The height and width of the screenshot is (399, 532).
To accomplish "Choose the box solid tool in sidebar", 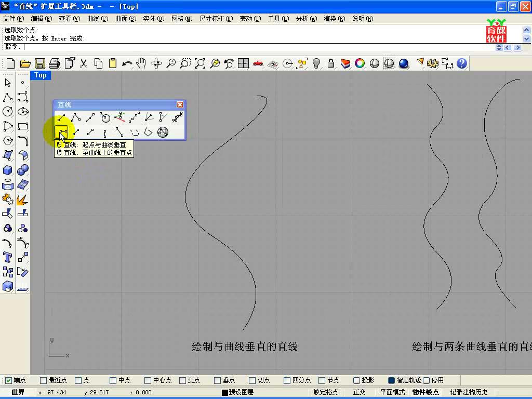I will pos(7,170).
